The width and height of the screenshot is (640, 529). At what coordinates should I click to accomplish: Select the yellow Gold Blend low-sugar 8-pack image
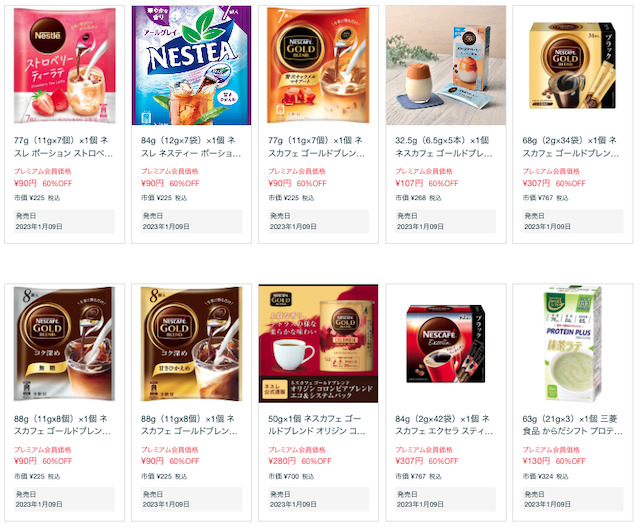point(191,344)
